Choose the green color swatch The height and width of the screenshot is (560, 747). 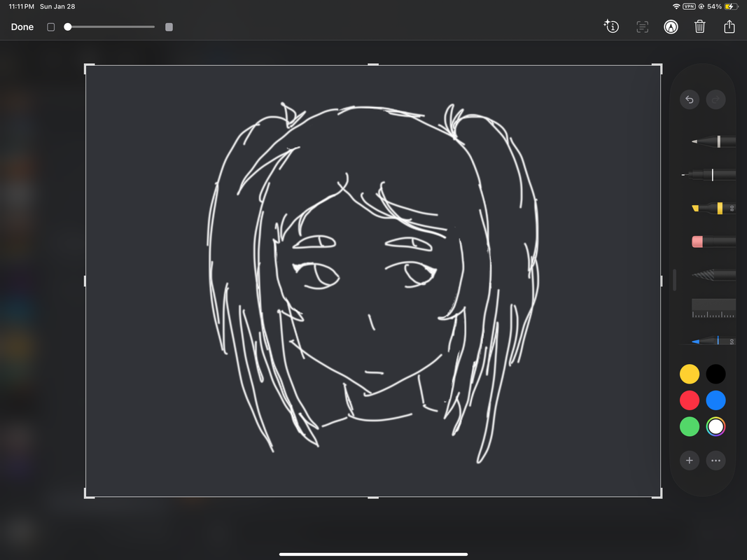click(690, 426)
